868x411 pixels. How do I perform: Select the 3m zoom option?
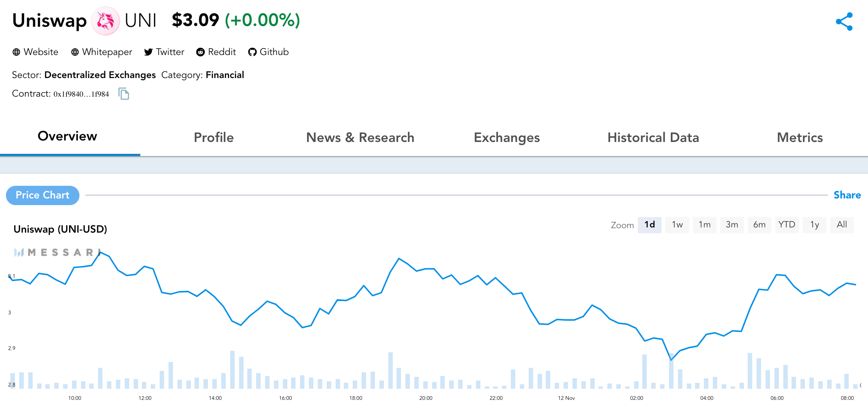(x=732, y=225)
